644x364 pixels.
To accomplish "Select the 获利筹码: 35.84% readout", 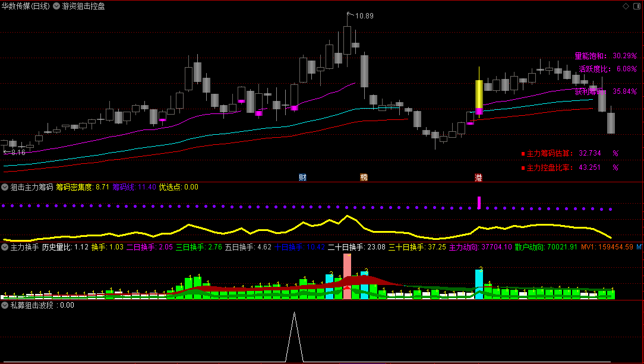I will tap(606, 91).
